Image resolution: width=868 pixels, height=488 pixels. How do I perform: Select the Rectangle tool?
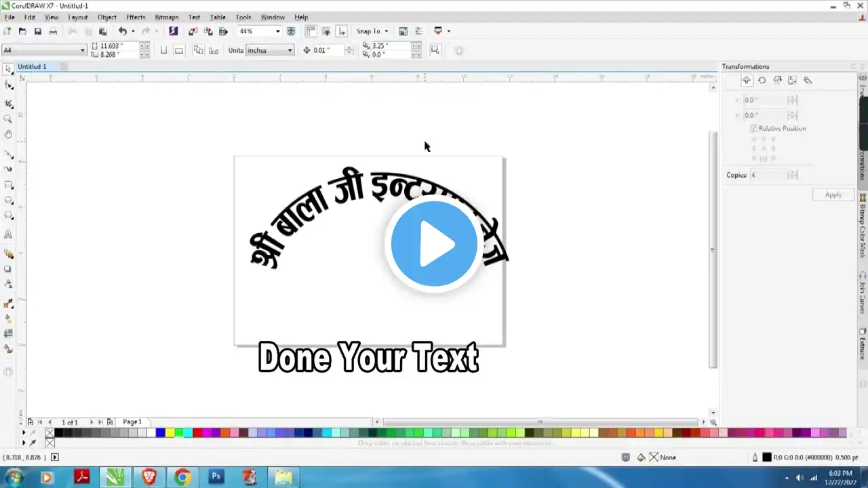tap(8, 185)
